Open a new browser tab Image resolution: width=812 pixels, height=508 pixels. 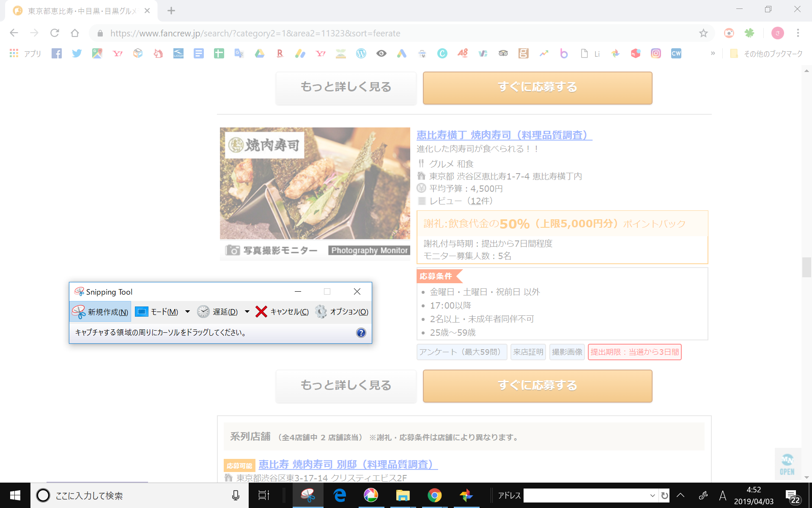(x=171, y=11)
